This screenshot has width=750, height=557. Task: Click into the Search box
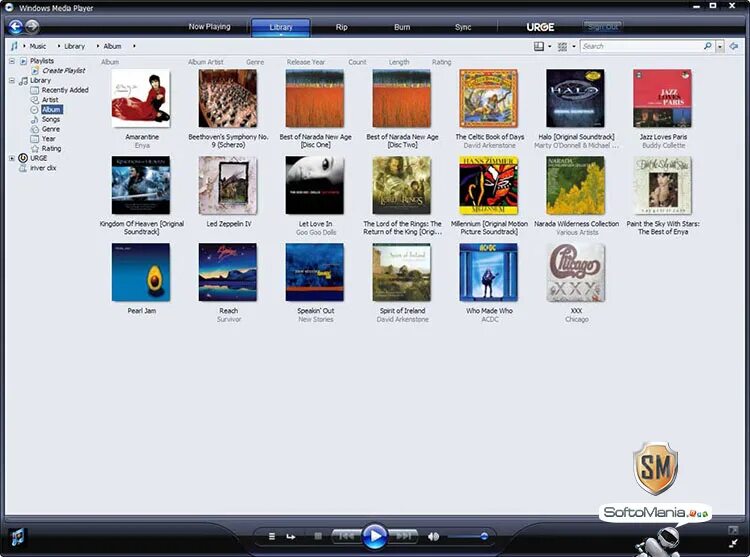pyautogui.click(x=642, y=46)
